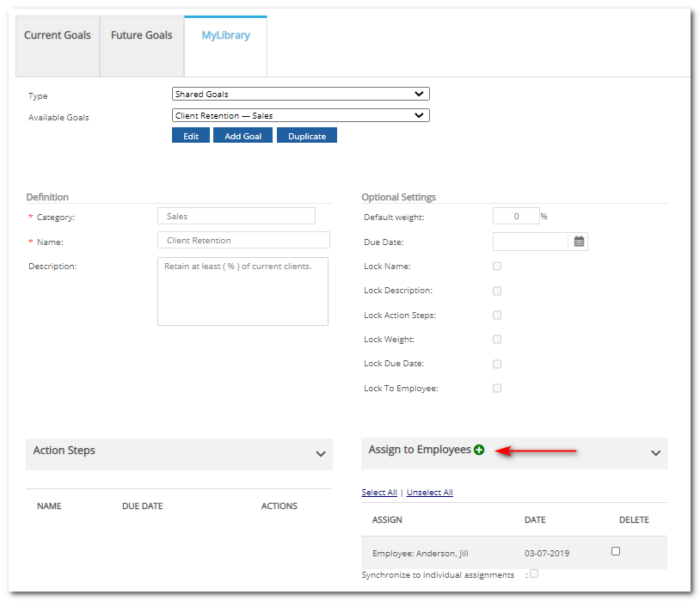Click the Add Goal button
700x601 pixels.
pos(243,136)
